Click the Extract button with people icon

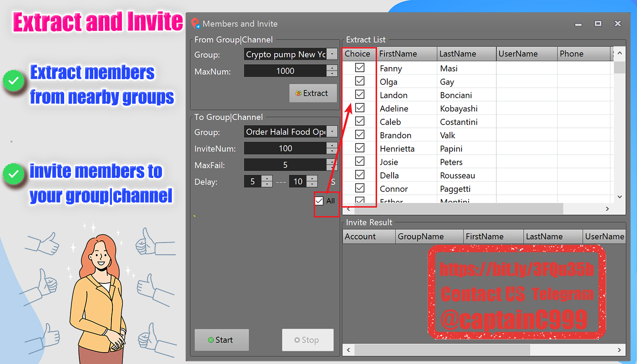pyautogui.click(x=313, y=93)
